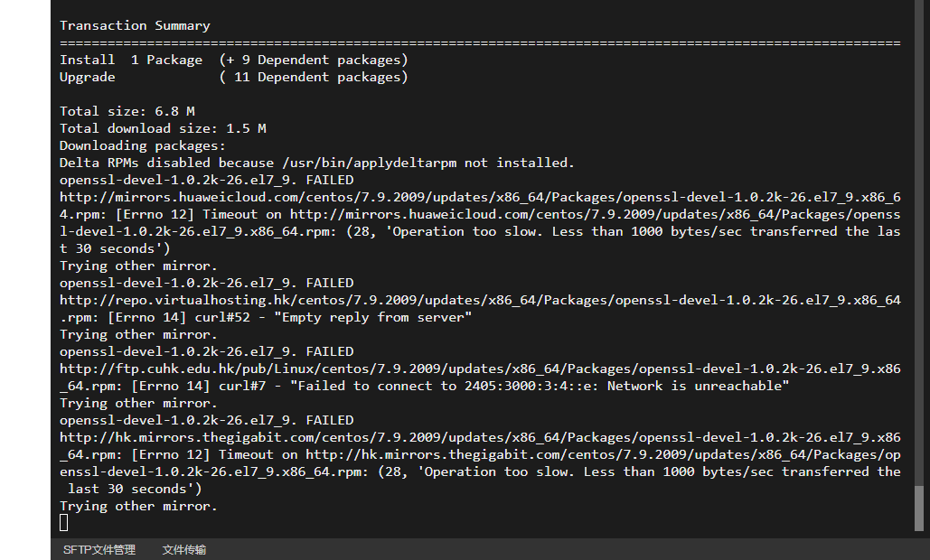Click the 'Upgrade ( 11 Dependent packages)' line
Screen dimensions: 930x560
[234, 77]
